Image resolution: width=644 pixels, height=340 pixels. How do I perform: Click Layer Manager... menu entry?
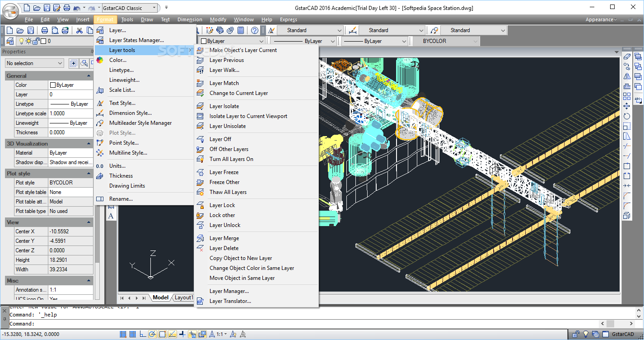tap(229, 291)
